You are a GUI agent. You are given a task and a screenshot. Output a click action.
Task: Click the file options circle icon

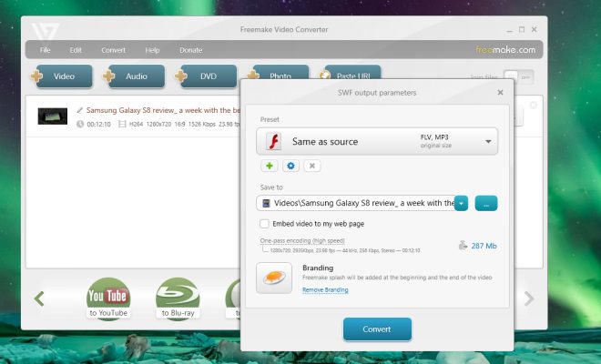click(x=533, y=105)
